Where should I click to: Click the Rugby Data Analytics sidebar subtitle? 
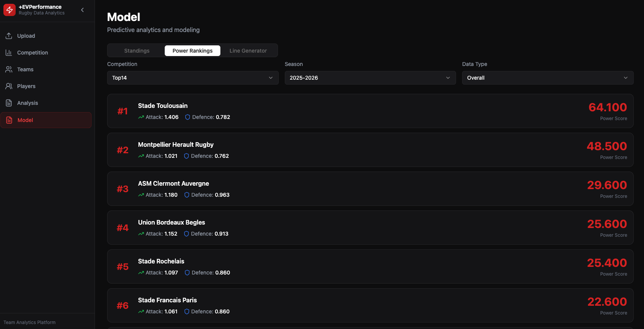pos(42,13)
